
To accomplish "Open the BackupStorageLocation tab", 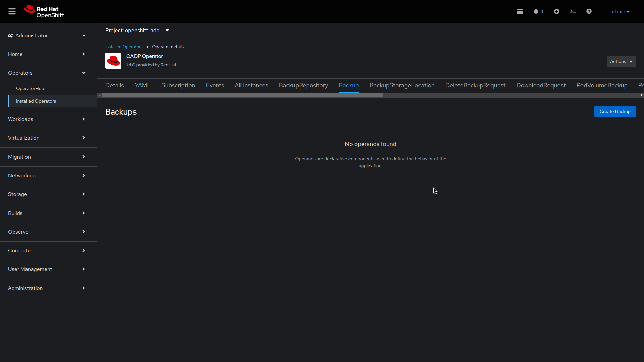I will pos(402,85).
